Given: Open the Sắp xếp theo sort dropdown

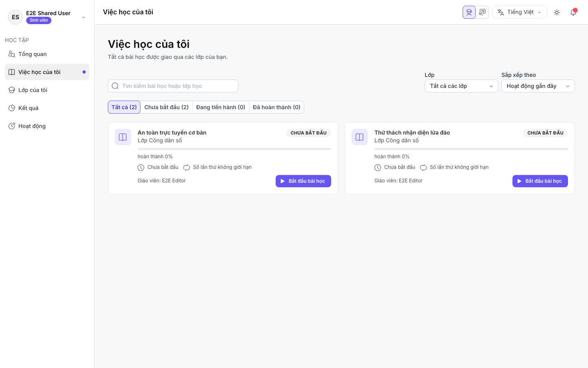Looking at the screenshot, I should [538, 86].
